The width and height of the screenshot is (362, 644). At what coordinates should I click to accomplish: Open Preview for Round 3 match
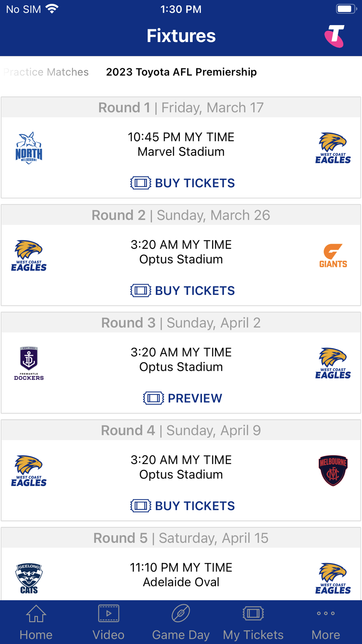[x=183, y=398]
